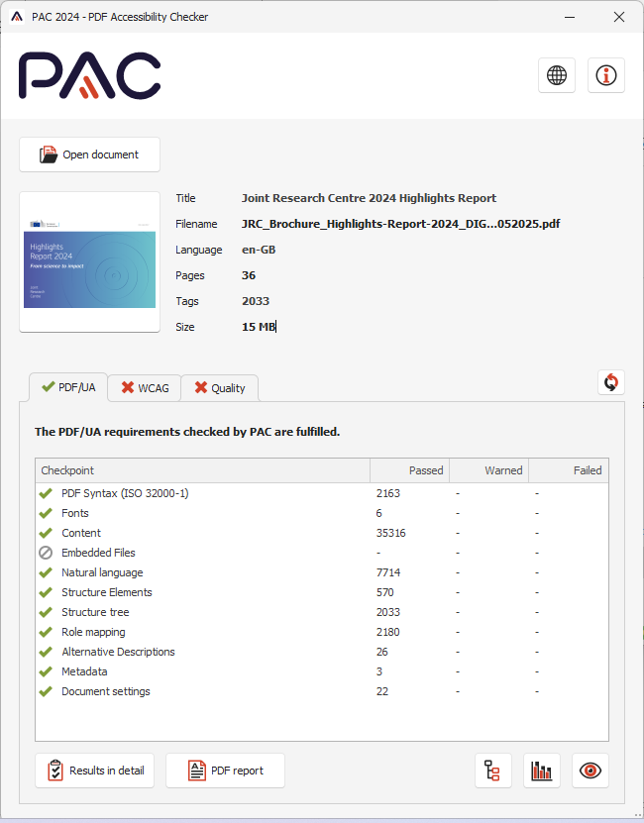The width and height of the screenshot is (644, 823).
Task: Click the PDF/UA requirements fulfilled message
Action: 187,432
